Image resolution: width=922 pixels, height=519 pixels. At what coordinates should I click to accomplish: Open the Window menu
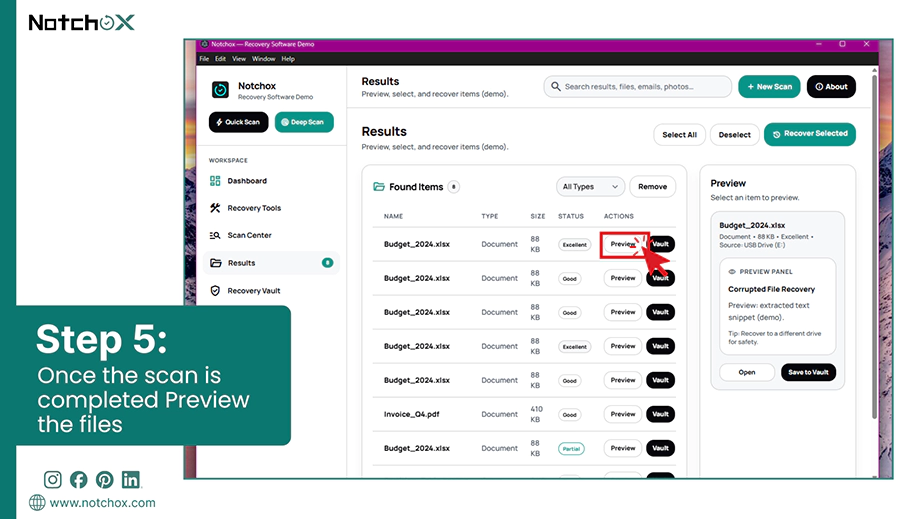263,59
